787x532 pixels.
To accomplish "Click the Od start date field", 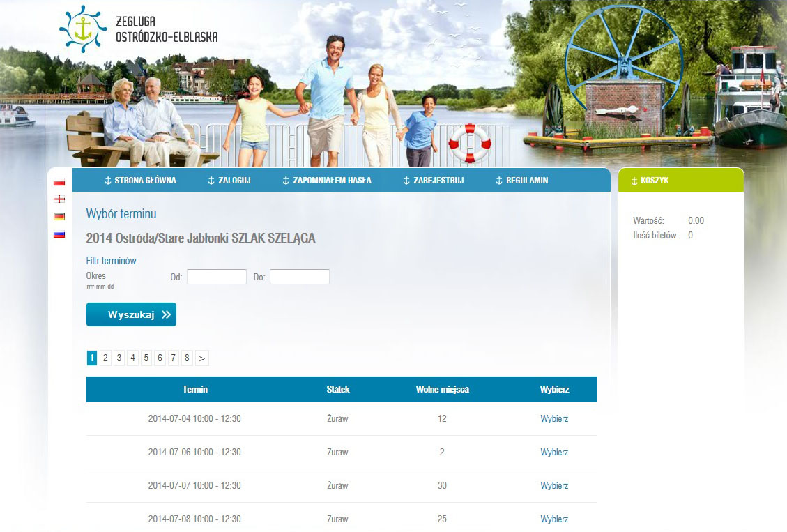I will point(217,277).
